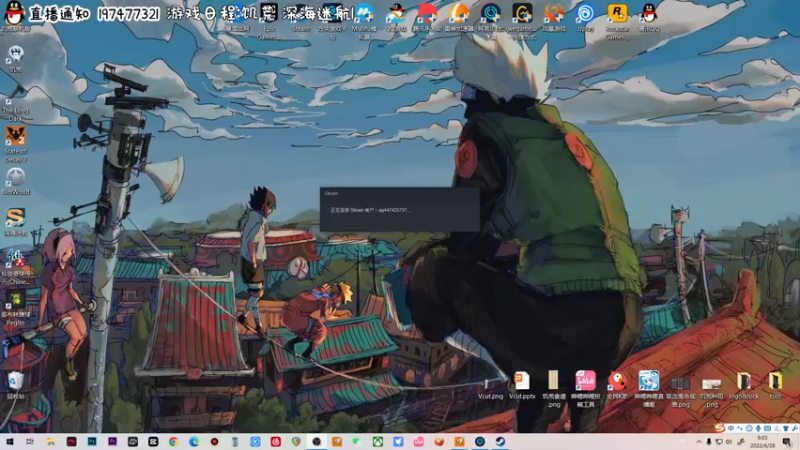The height and width of the screenshot is (450, 800).
Task: Open the Sogou toolbox wrench icon
Action: pyautogui.click(x=794, y=429)
